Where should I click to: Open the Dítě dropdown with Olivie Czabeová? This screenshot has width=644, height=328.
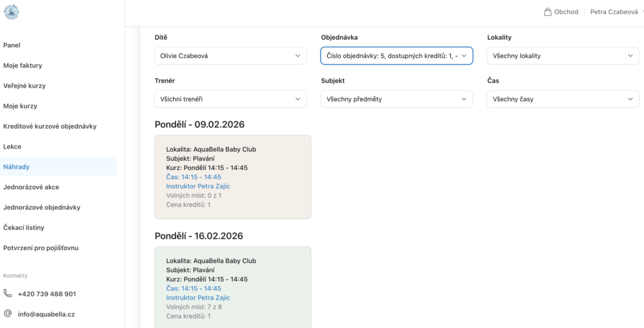click(x=230, y=56)
